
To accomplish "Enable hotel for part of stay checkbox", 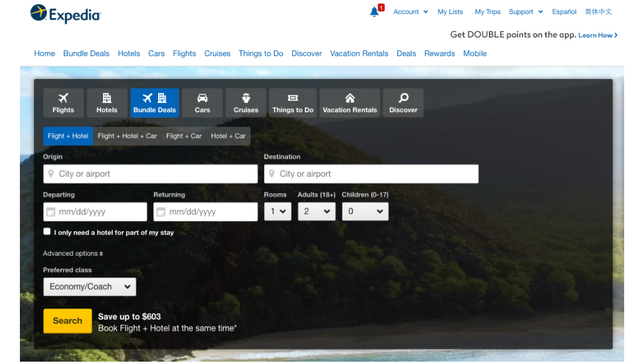I will (x=47, y=232).
